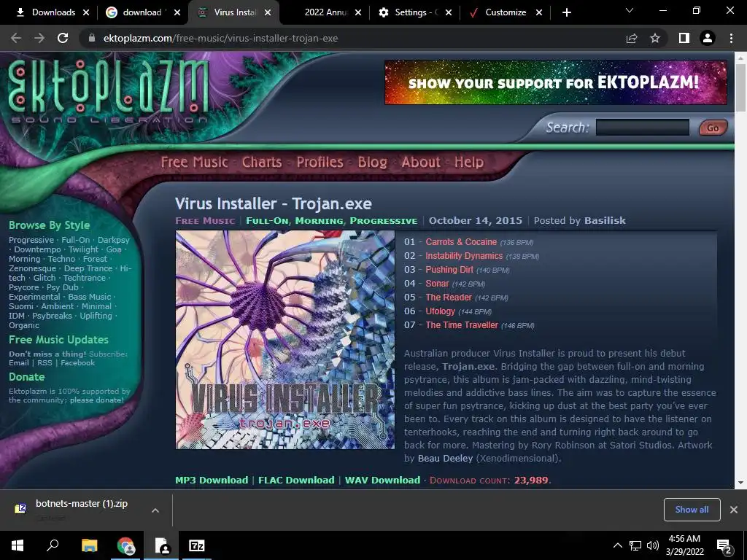
Task: Click the Show Your Support banner
Action: [555, 82]
